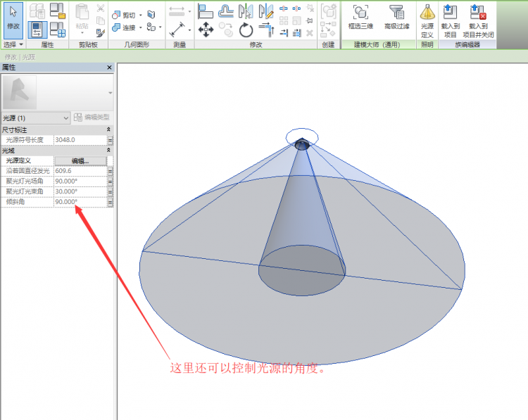The height and width of the screenshot is (420, 528).
Task: Click the Unpin icon
Action: pyautogui.click(x=310, y=8)
